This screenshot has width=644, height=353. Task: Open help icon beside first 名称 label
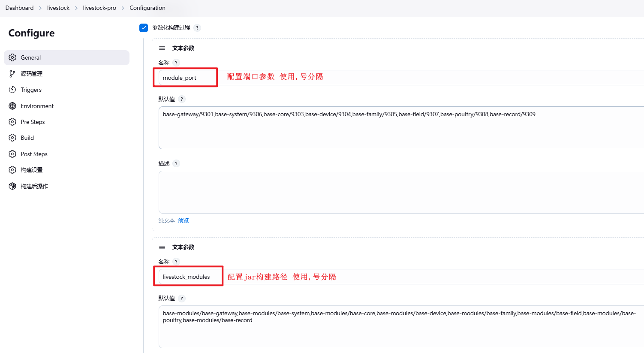(176, 63)
